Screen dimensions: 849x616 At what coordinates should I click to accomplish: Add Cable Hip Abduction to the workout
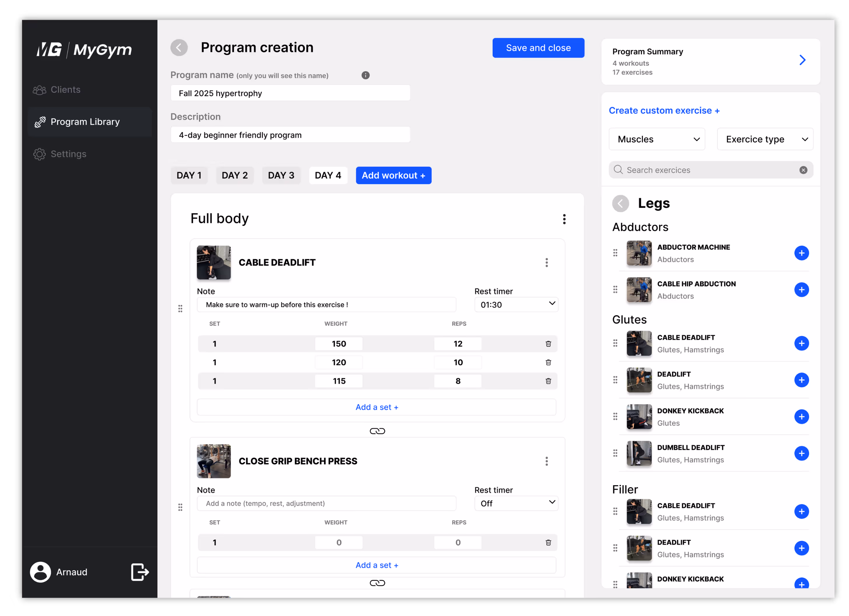click(x=801, y=290)
